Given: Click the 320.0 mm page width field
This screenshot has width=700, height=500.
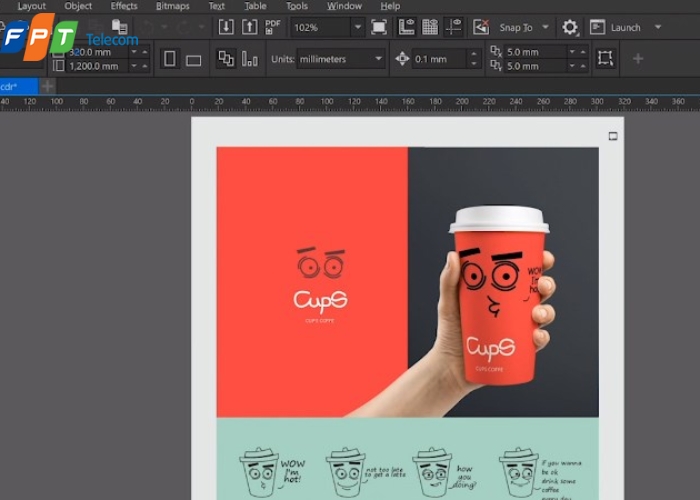Looking at the screenshot, I should [x=97, y=52].
